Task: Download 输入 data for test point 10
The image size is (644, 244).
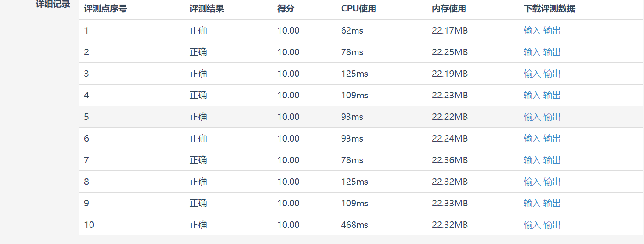Action: (x=532, y=225)
